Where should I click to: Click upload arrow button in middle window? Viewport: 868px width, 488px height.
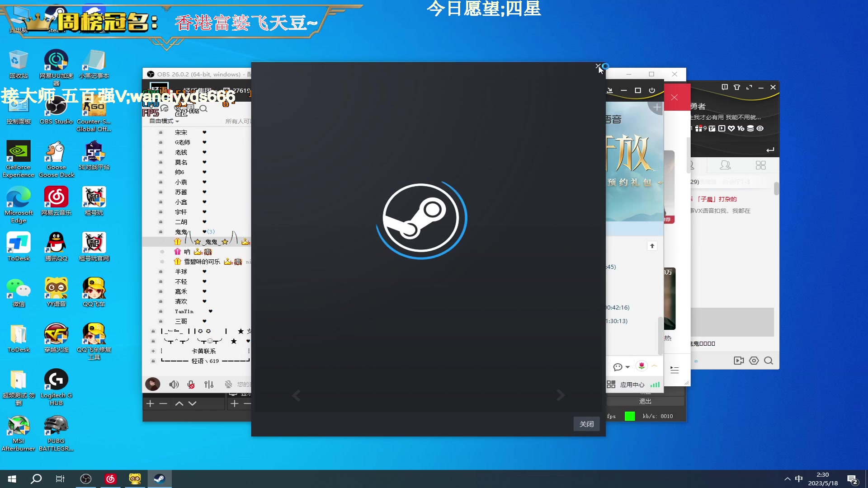click(652, 246)
